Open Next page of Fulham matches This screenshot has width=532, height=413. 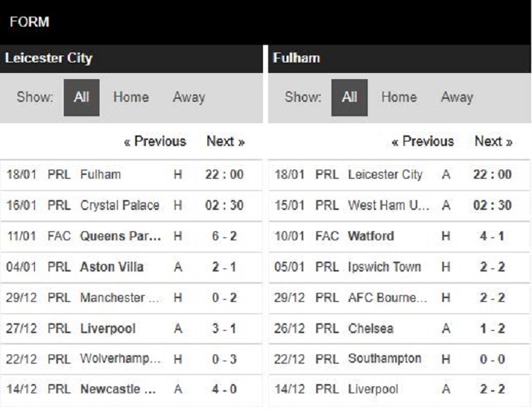click(494, 141)
